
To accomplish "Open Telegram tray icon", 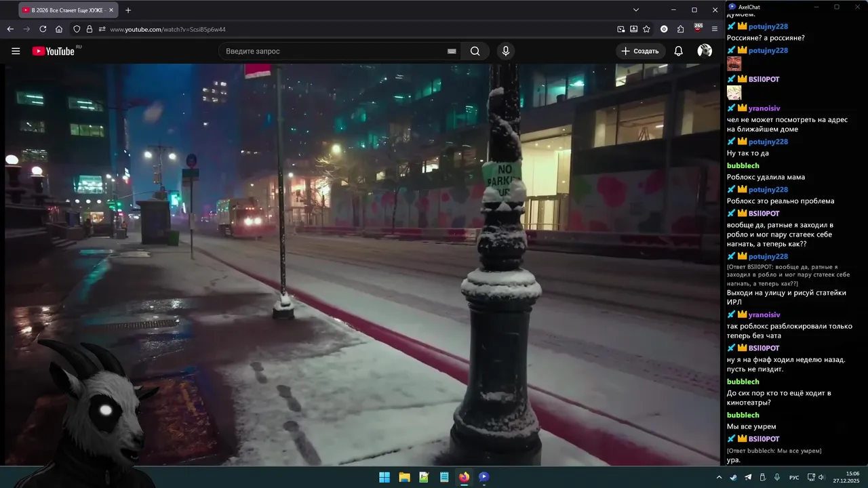I will (748, 477).
